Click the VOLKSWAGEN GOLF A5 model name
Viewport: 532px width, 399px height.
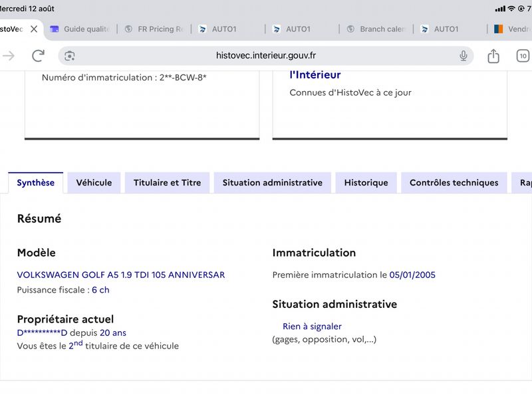coord(121,275)
